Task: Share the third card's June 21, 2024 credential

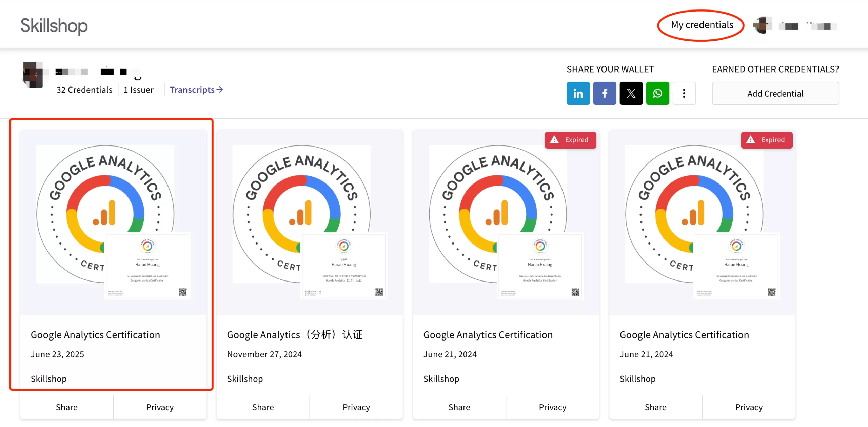Action: coord(459,407)
